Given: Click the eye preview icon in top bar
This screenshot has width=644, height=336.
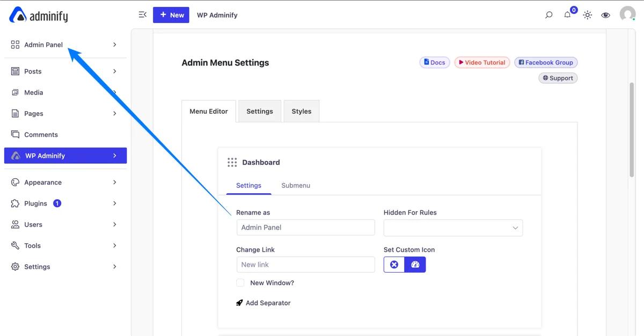Looking at the screenshot, I should point(605,15).
